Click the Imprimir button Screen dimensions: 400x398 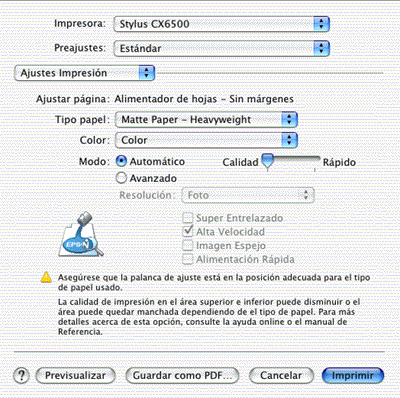click(353, 375)
